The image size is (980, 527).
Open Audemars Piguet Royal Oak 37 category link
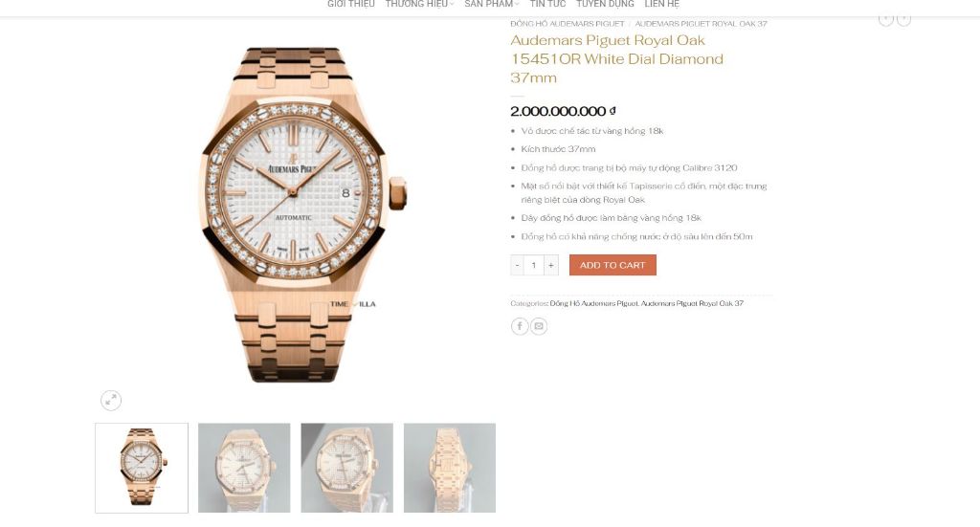coord(692,303)
